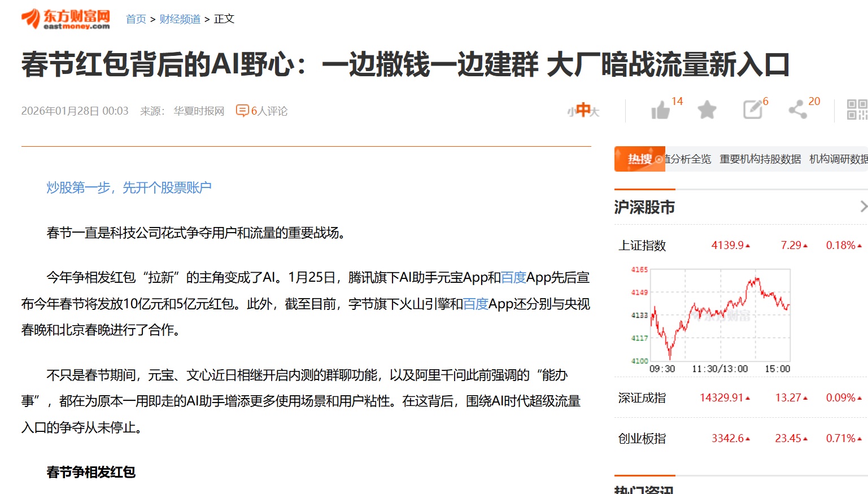Screen dimensions: 868x494
Task: Open 百度 link after 火山引擎和
Action: (476, 304)
